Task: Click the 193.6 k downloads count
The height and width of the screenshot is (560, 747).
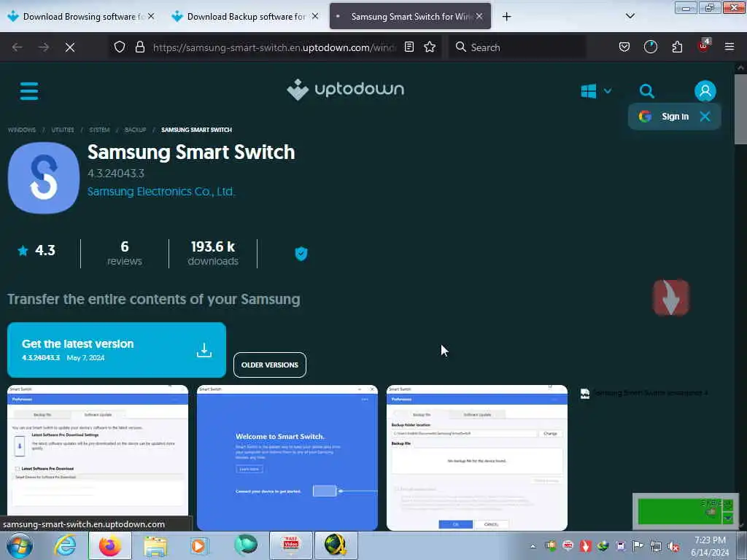Action: [x=213, y=253]
